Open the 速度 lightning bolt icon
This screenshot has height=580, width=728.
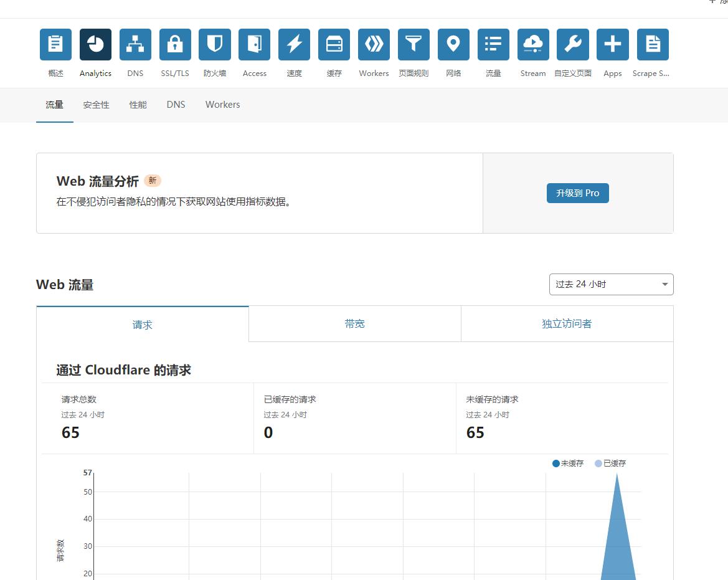click(x=295, y=45)
